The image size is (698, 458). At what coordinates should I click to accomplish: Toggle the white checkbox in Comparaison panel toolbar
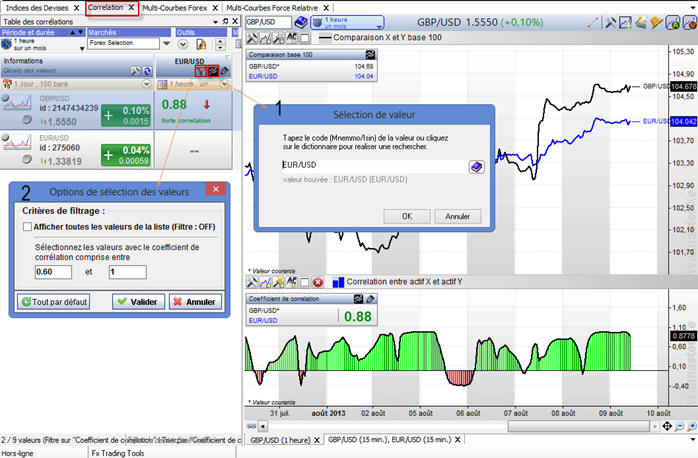(305, 38)
